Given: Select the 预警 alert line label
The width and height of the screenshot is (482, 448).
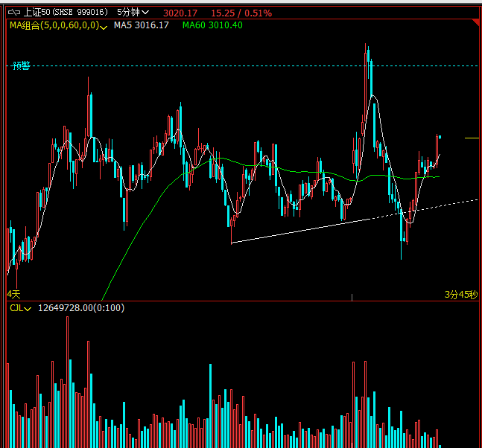Looking at the screenshot, I should pos(21,65).
